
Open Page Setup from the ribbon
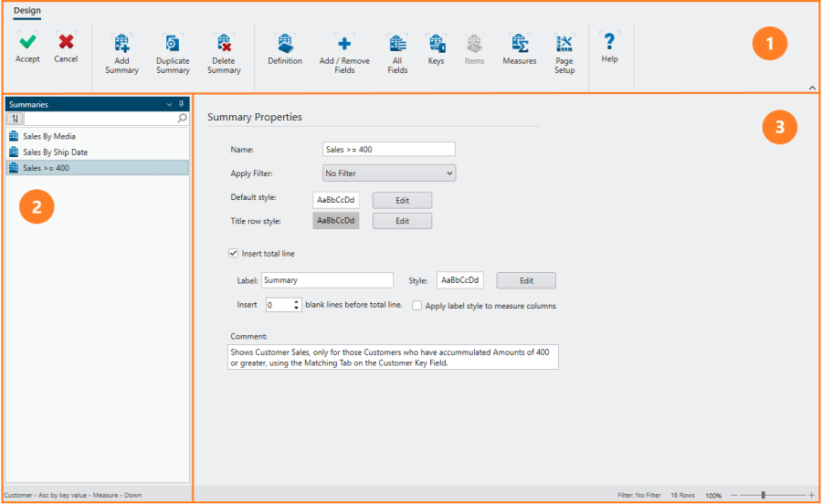[564, 43]
